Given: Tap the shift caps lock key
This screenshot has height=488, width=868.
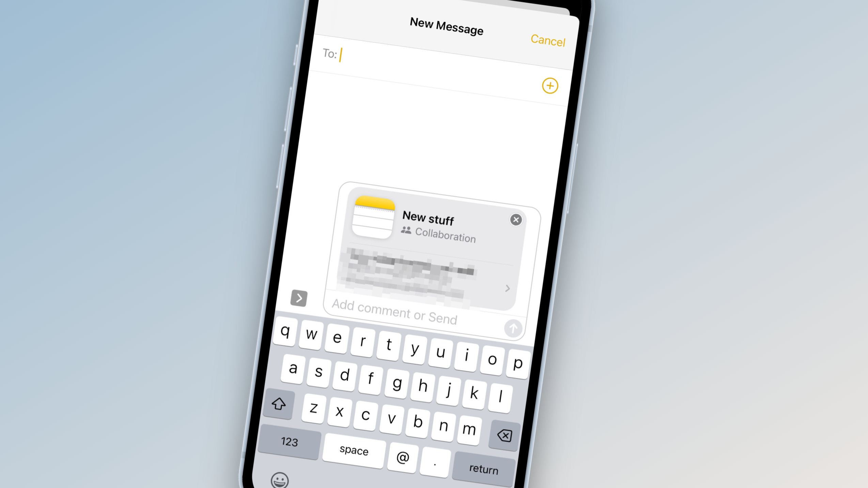Looking at the screenshot, I should pos(278,403).
